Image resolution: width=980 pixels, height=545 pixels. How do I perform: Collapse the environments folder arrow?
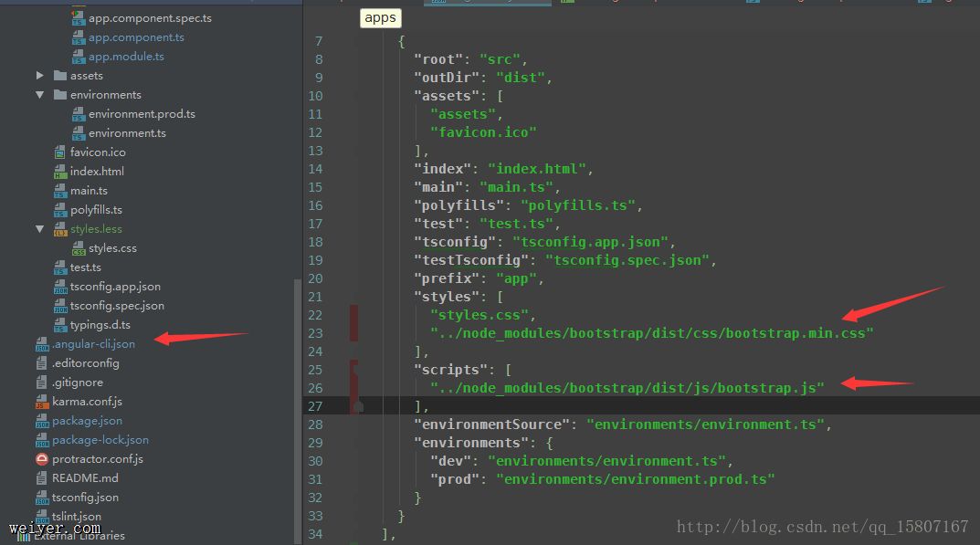(x=40, y=95)
